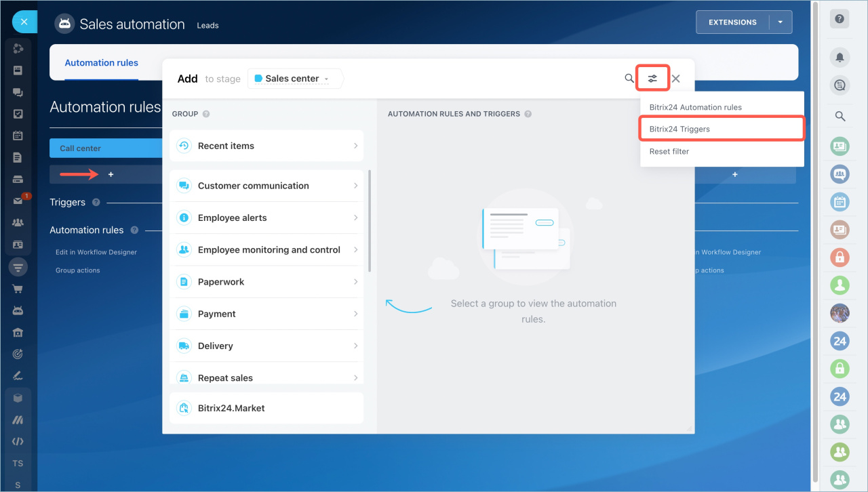Expand the Delivery group
This screenshot has width=868, height=492.
267,346
